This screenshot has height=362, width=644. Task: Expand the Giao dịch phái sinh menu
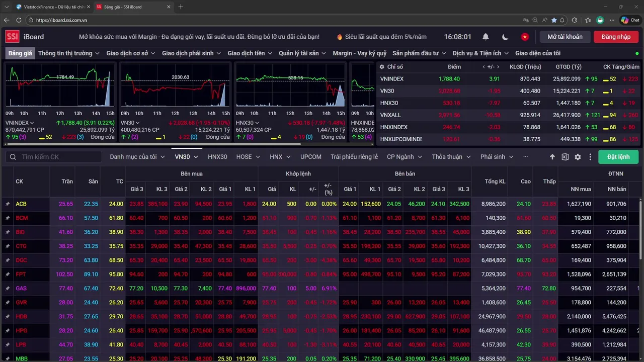pyautogui.click(x=192, y=53)
